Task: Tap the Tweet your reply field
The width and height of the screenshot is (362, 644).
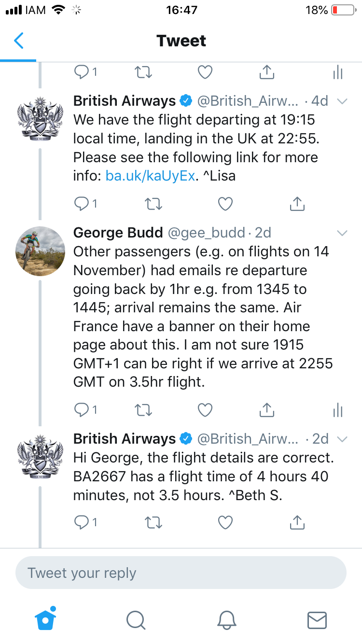Action: [181, 573]
